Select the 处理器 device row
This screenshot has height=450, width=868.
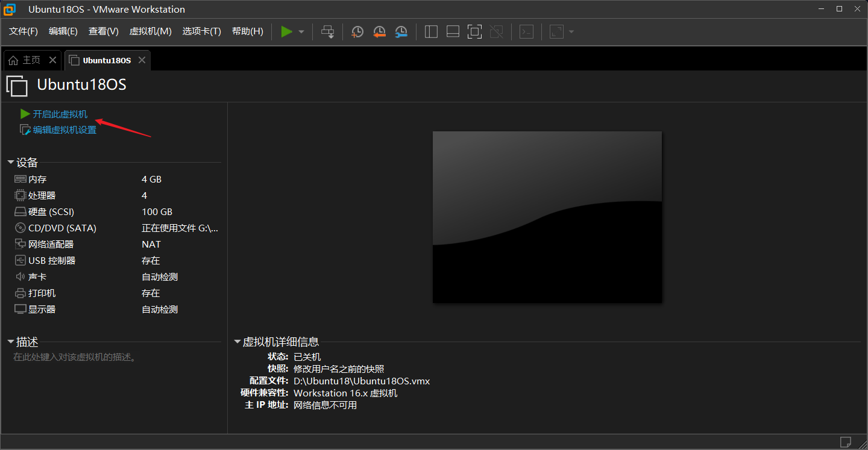pyautogui.click(x=116, y=196)
